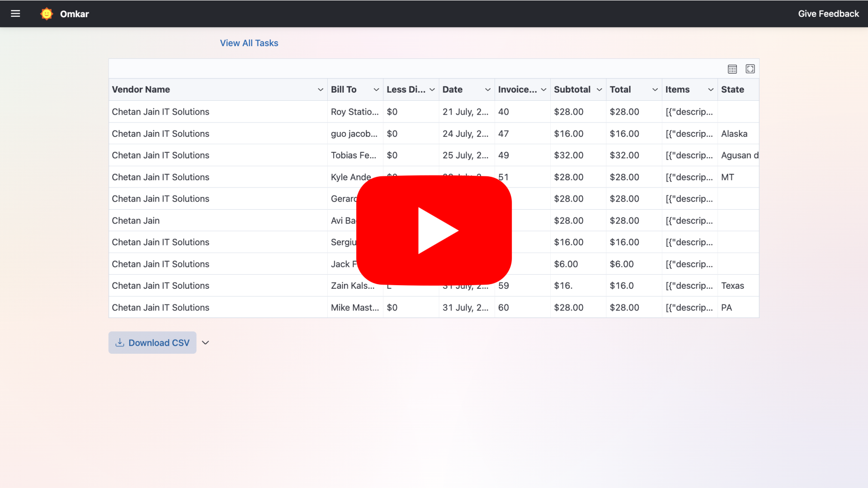Click the Zain Kals... cell
The image size is (868, 488).
pos(355,286)
